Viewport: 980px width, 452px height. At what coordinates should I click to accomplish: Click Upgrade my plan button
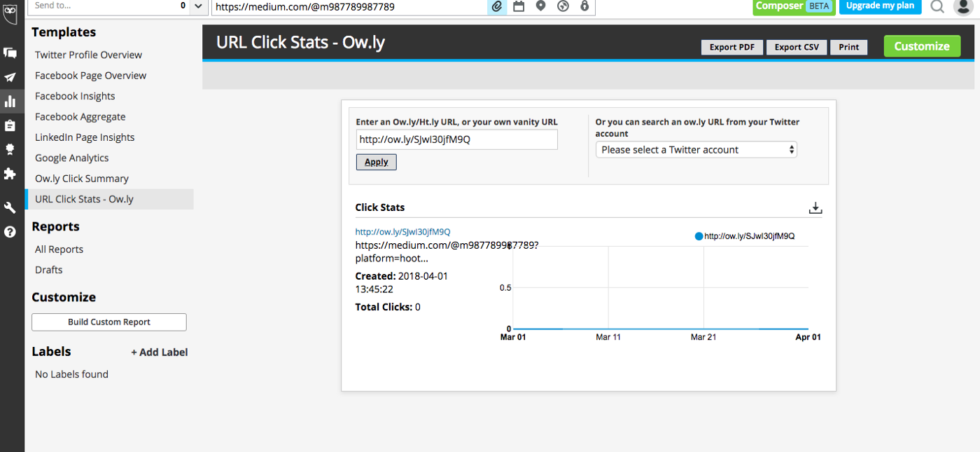pyautogui.click(x=880, y=6)
